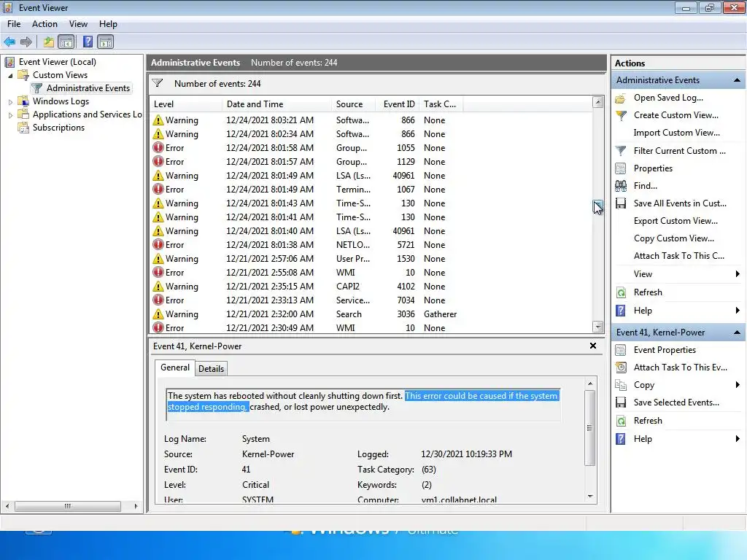Click the Create Custom View funnel icon

tap(621, 115)
